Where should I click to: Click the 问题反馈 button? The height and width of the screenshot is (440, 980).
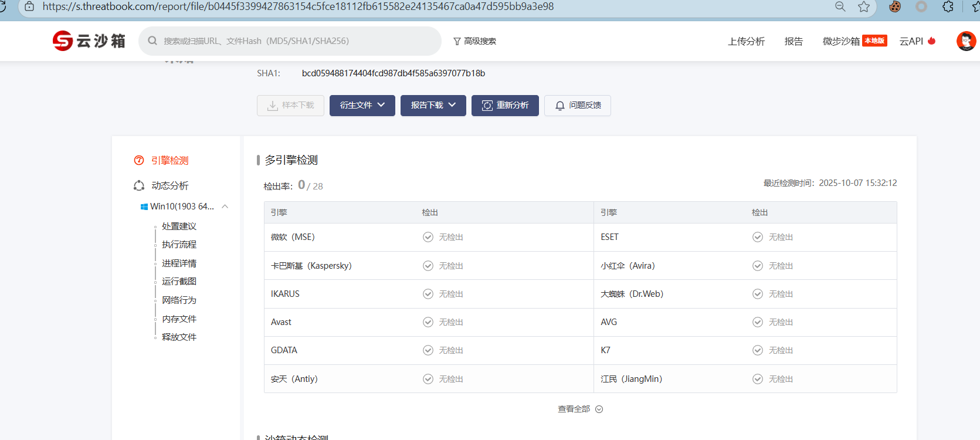click(578, 106)
